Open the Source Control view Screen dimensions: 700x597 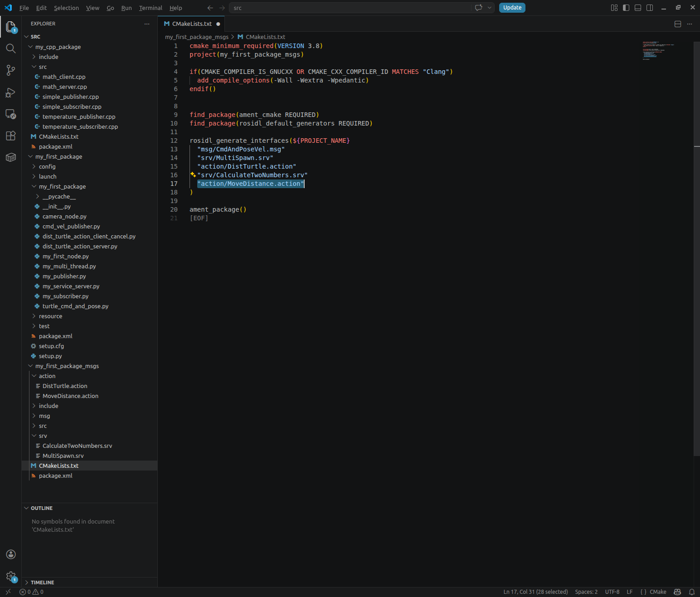[x=11, y=70]
